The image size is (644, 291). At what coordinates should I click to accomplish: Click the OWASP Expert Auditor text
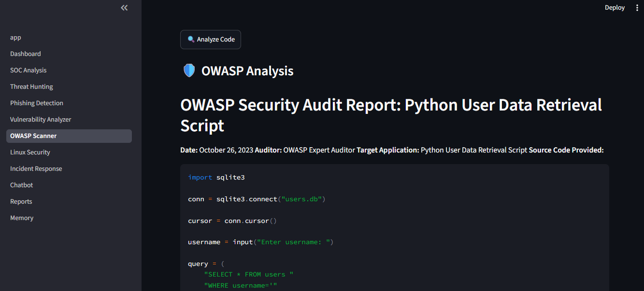(x=319, y=150)
